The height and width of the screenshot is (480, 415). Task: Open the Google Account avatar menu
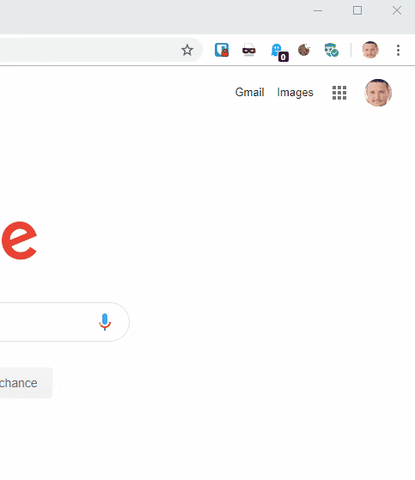coord(378,93)
